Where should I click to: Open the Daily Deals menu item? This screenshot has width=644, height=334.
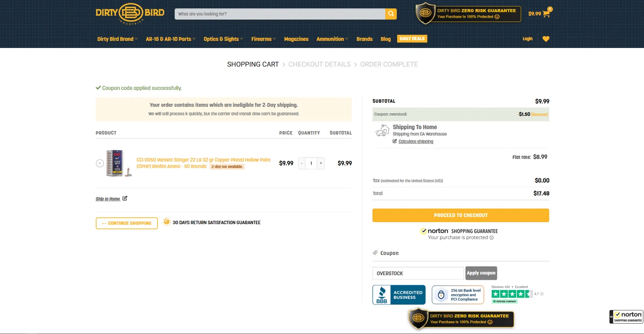point(412,39)
